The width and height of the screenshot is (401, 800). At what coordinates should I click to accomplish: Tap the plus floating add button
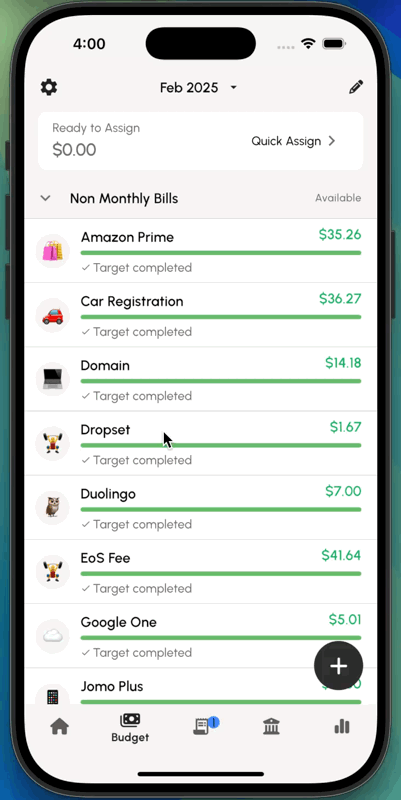tap(338, 666)
